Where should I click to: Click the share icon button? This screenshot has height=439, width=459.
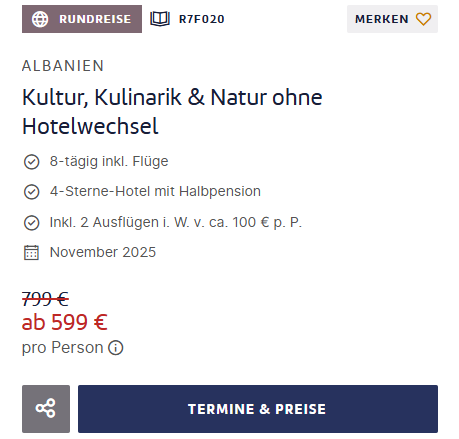(x=46, y=409)
